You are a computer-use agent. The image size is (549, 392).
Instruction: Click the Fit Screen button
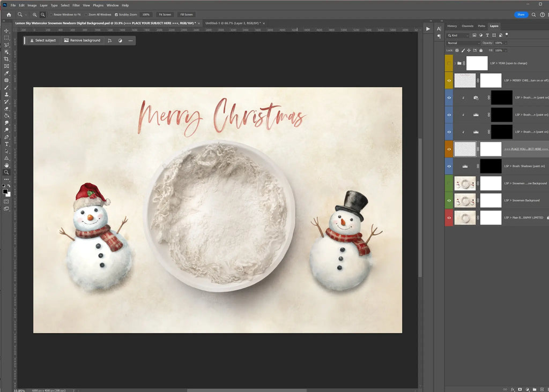tap(165, 14)
